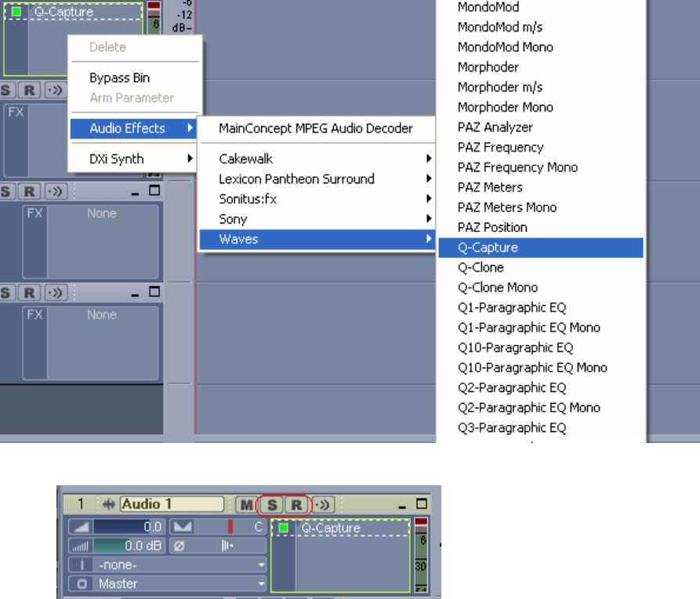Toggle the green power button of Q-Capture in Audio 1 FX bin

[x=283, y=528]
